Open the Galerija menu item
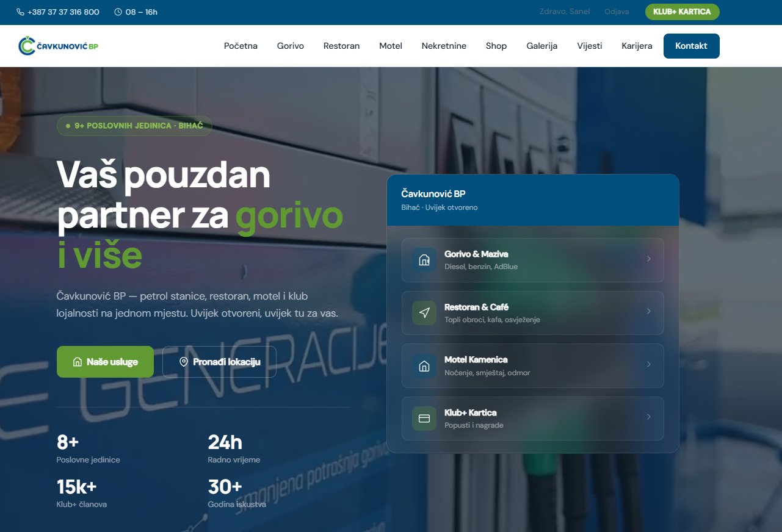This screenshot has height=532, width=782. (x=542, y=46)
